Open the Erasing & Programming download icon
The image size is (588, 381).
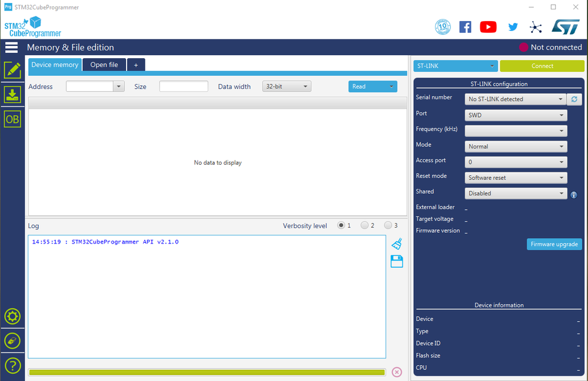click(x=12, y=95)
